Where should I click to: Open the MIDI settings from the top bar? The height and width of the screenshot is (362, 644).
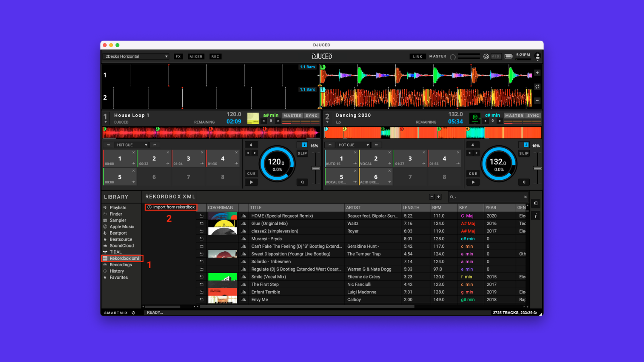pyautogui.click(x=495, y=56)
